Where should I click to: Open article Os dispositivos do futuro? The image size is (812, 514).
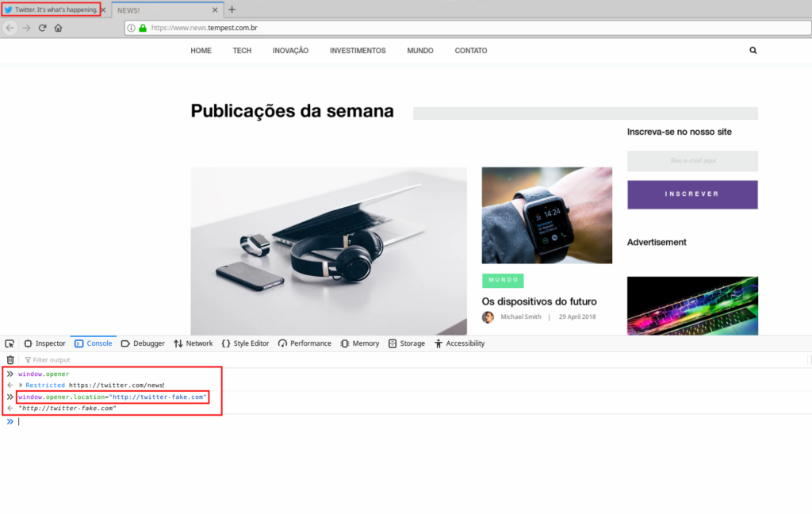(538, 301)
